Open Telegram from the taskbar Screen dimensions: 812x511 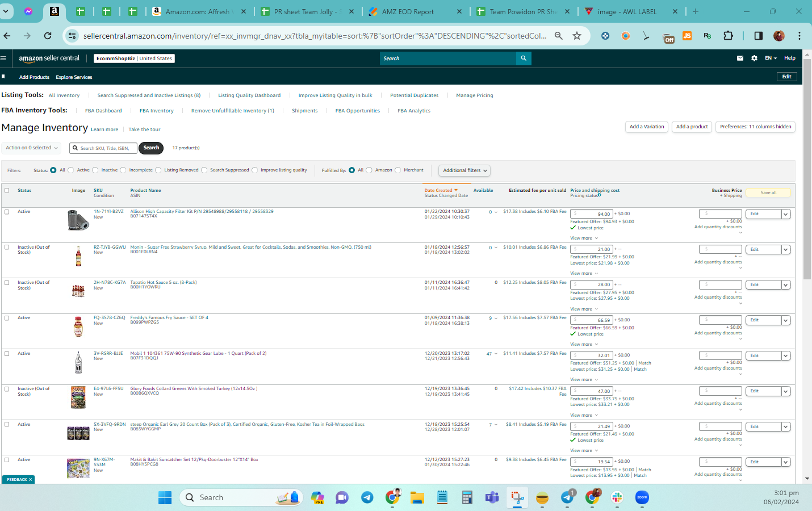click(367, 498)
